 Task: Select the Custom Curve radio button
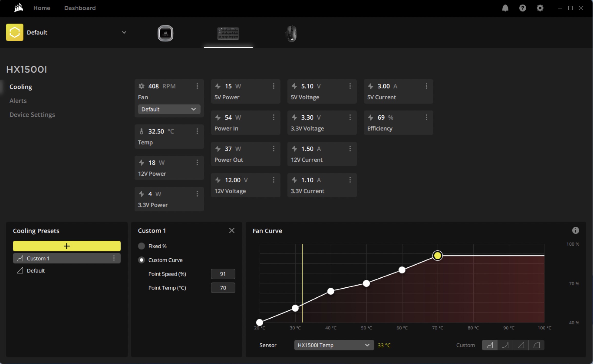(141, 260)
